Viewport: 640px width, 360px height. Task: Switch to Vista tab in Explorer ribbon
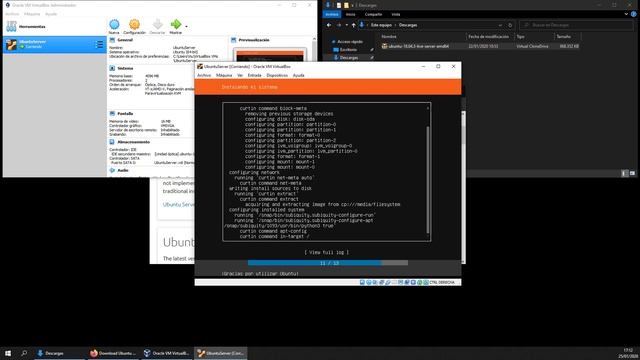[x=396, y=14]
